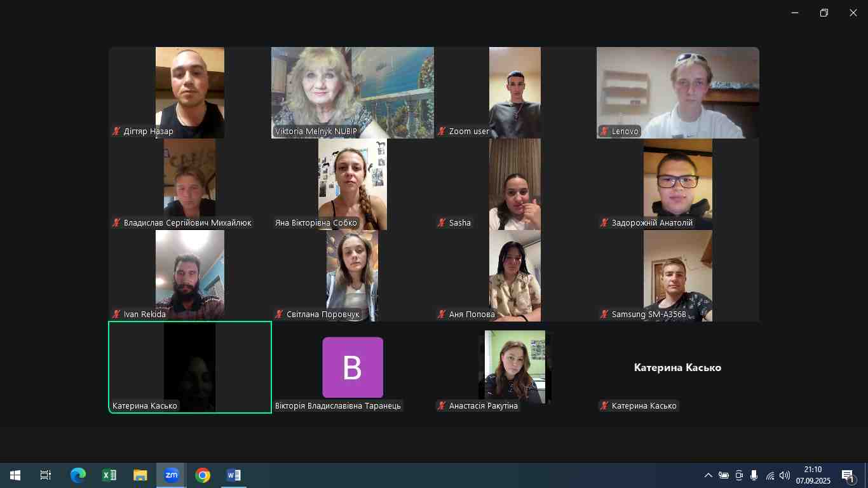Click the Samsung SM-A356B name label

(649, 315)
